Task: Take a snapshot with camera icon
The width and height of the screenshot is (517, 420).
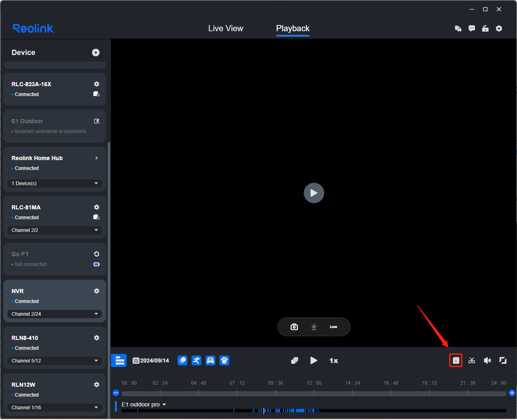Action: (294, 327)
